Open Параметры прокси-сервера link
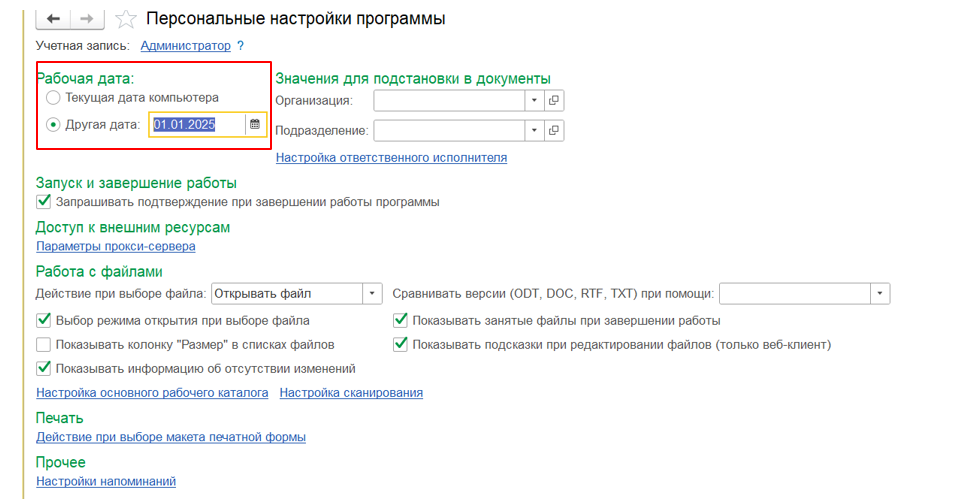959x499 pixels. point(116,246)
